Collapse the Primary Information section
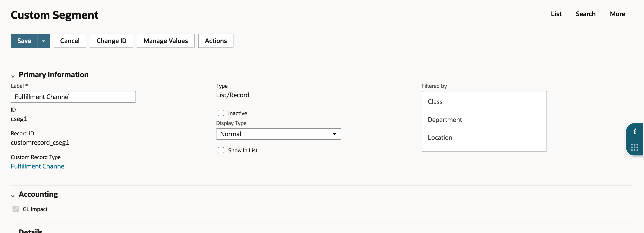This screenshot has height=233, width=644. [x=13, y=76]
